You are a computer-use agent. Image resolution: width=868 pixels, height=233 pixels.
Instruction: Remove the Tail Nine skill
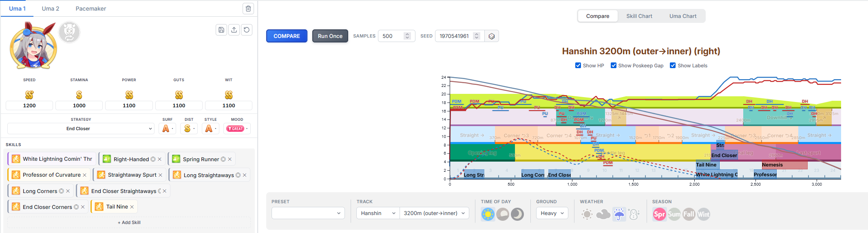pos(132,207)
